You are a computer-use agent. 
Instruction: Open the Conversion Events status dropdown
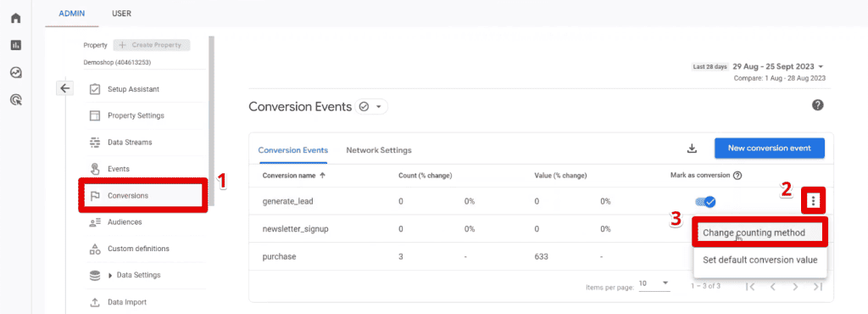coord(371,107)
